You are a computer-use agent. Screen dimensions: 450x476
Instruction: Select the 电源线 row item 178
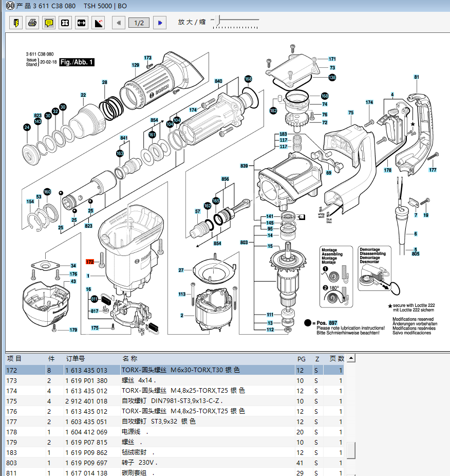pyautogui.click(x=175, y=432)
